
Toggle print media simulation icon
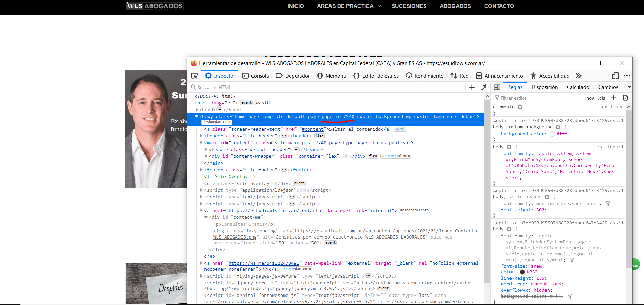coord(625,98)
